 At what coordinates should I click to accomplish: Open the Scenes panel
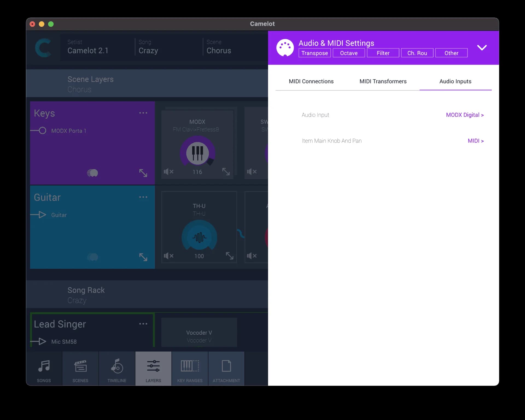pyautogui.click(x=80, y=369)
